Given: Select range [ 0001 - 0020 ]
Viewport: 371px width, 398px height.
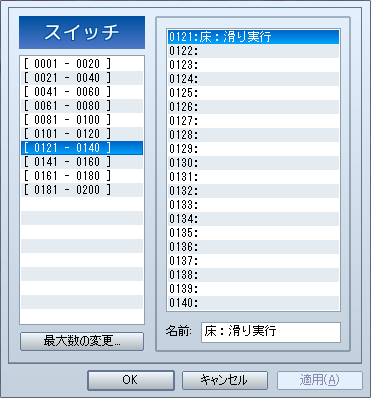Looking at the screenshot, I should pyautogui.click(x=82, y=64).
